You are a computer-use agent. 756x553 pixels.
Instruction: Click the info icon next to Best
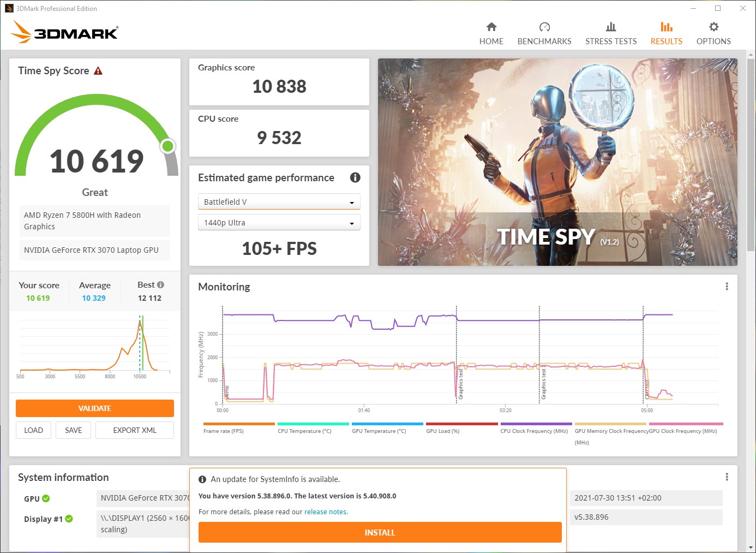[160, 284]
